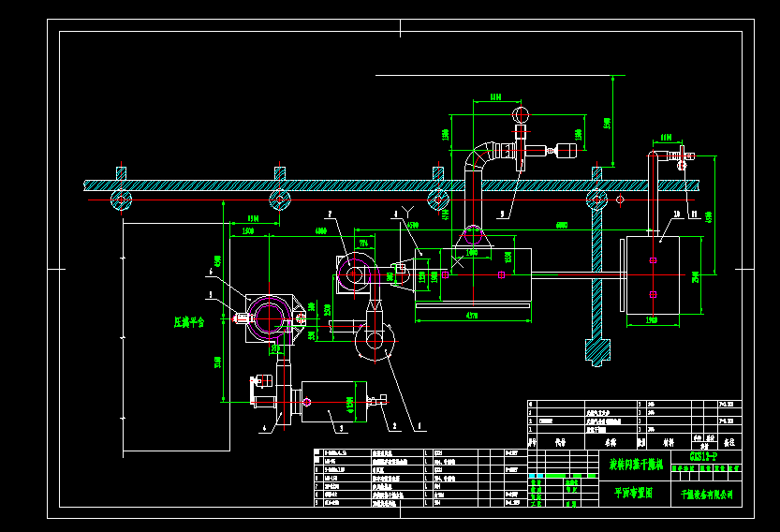780x532 pixels.
Task: Click the 6000 horizontal dimension text
Action: click(561, 226)
